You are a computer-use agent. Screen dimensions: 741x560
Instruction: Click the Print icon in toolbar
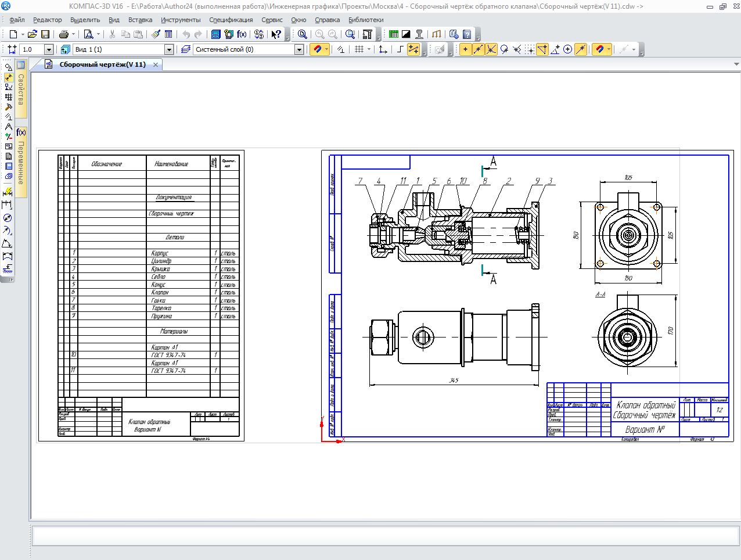pos(64,34)
